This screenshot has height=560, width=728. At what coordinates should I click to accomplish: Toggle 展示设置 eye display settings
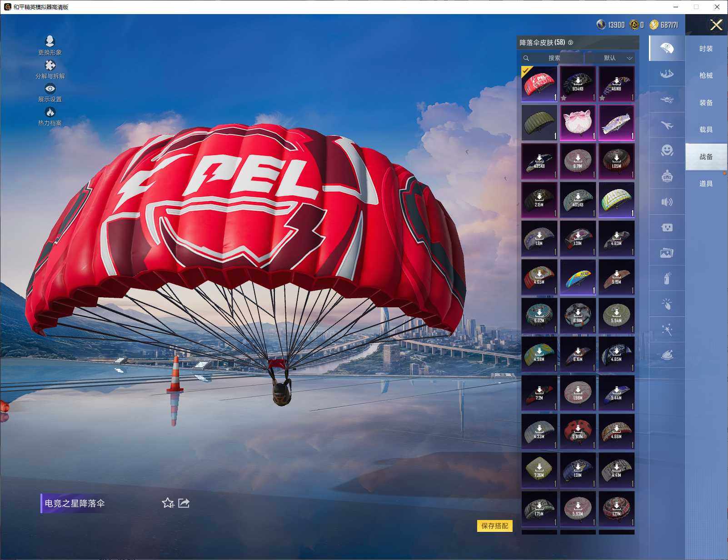coord(50,93)
